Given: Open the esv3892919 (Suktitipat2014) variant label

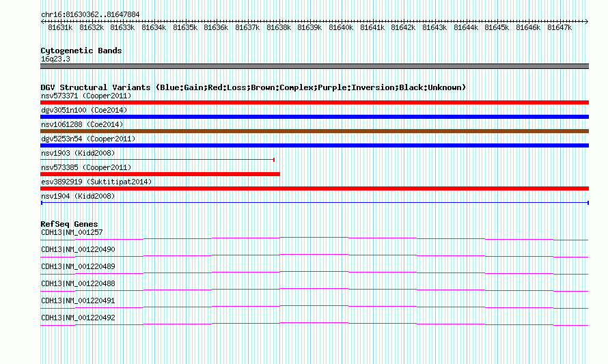Looking at the screenshot, I should coord(96,182).
